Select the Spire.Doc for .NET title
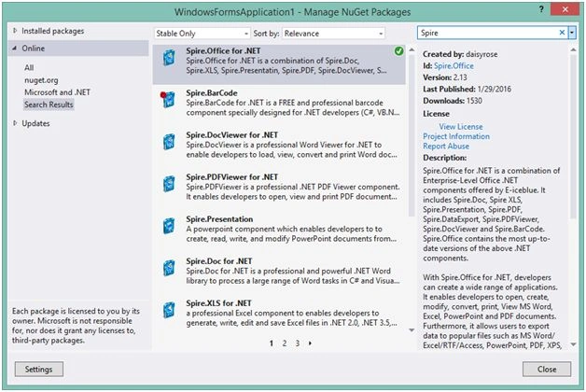Screen dimensions: 586x392 [x=219, y=260]
